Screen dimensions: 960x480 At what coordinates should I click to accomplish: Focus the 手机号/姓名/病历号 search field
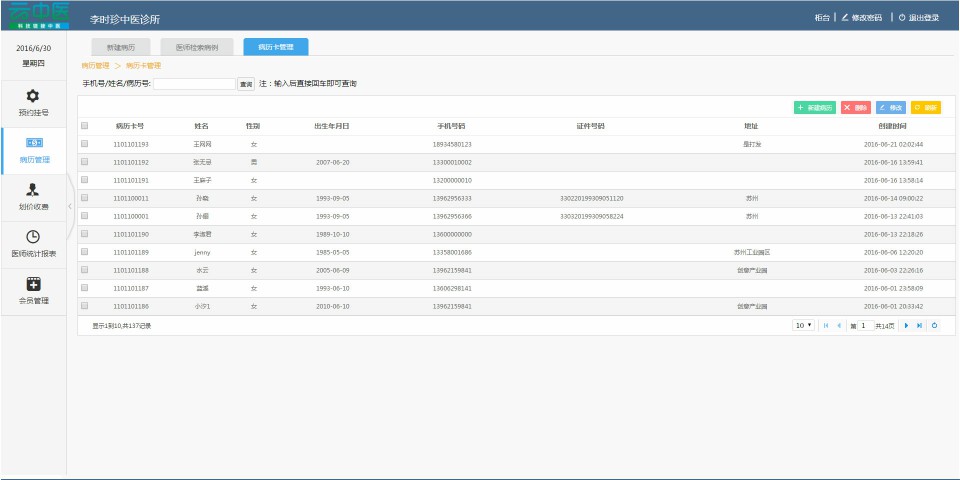pyautogui.click(x=194, y=84)
